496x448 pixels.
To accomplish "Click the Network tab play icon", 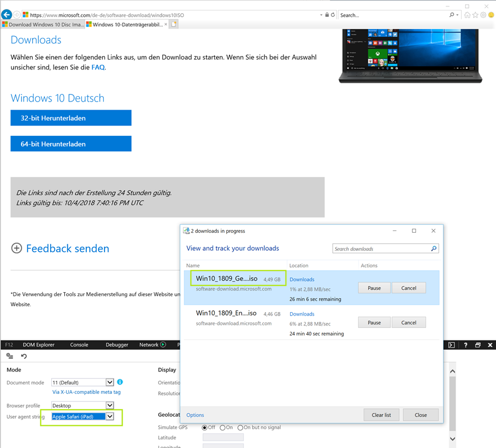I will click(x=163, y=345).
